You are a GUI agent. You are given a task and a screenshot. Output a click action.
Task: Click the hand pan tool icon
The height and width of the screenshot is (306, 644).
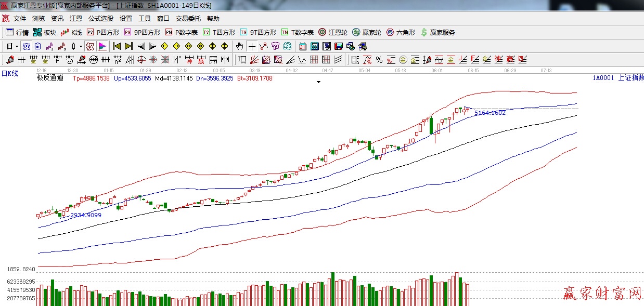coord(239,46)
